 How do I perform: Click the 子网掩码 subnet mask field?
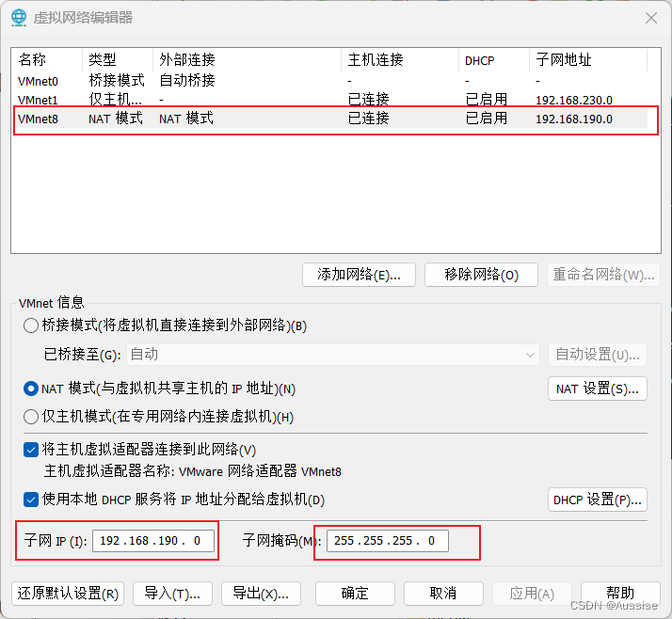tap(387, 541)
